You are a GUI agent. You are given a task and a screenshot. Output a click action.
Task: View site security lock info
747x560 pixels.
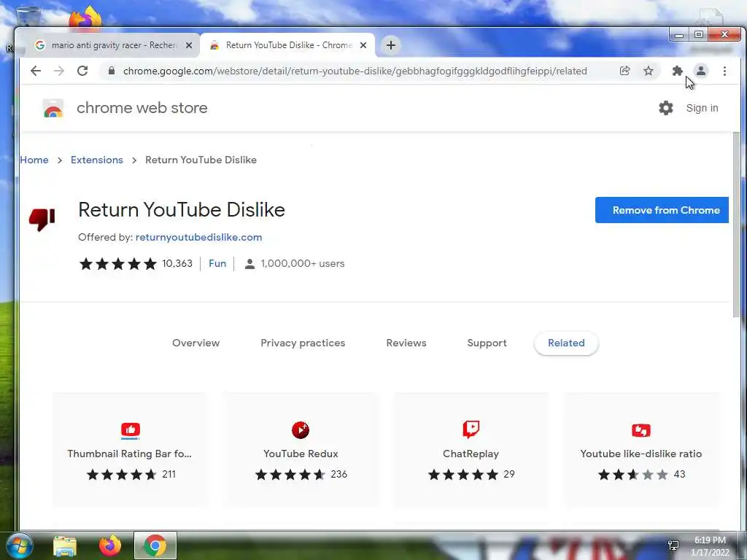coord(112,71)
